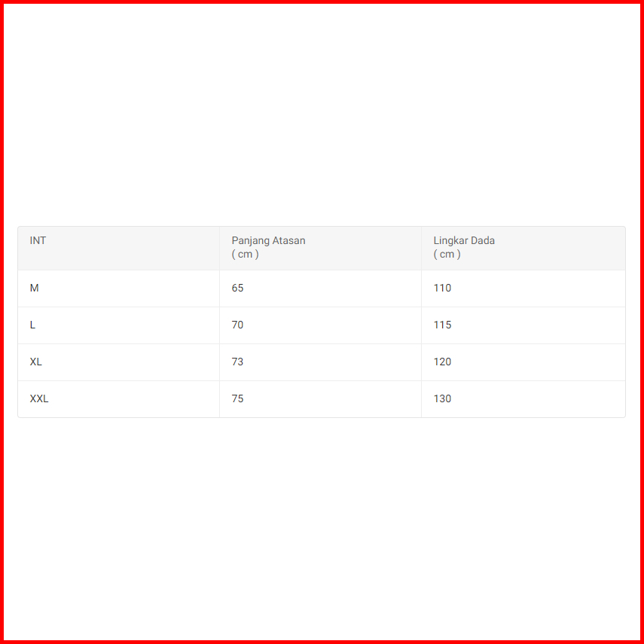Select the XXL size cell
Image resolution: width=644 pixels, height=644 pixels.
coord(39,399)
